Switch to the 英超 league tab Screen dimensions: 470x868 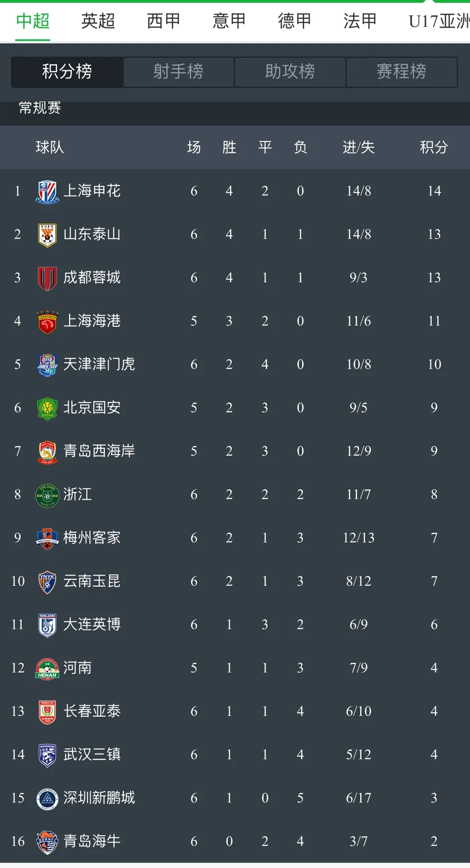(x=98, y=21)
